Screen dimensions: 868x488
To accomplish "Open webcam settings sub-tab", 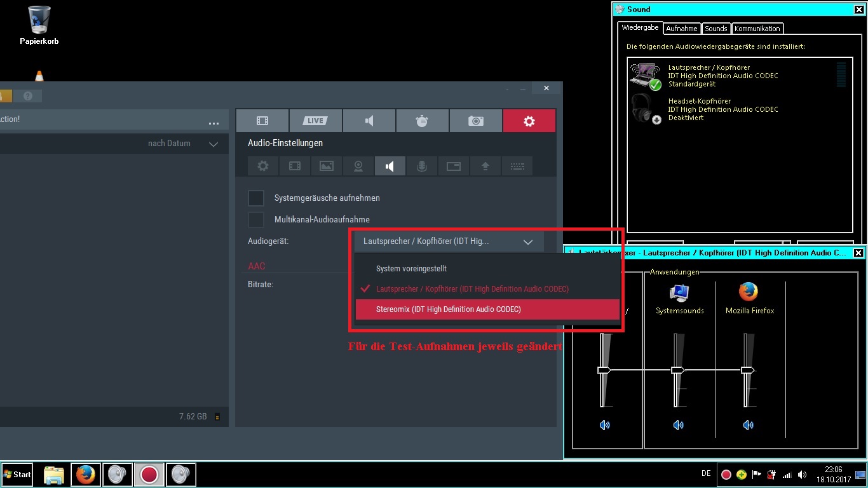I will click(x=358, y=166).
